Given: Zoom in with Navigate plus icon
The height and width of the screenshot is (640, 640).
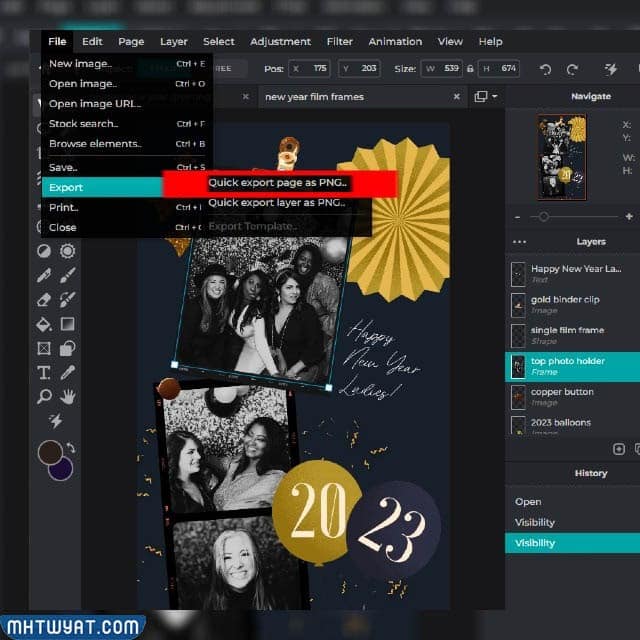Looking at the screenshot, I should point(629,217).
